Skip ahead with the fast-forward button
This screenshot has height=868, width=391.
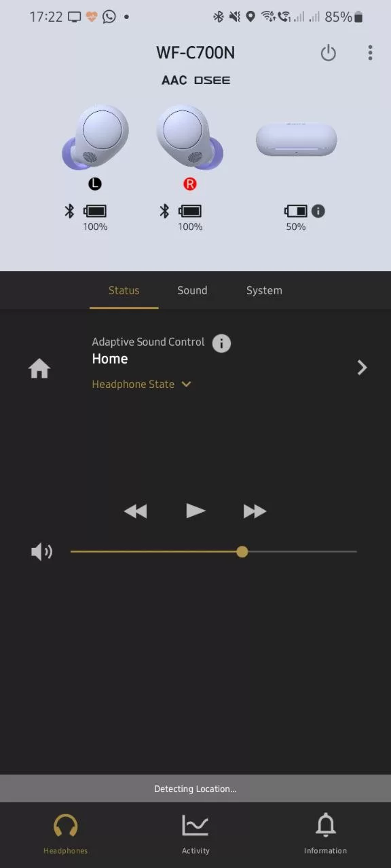[255, 511]
